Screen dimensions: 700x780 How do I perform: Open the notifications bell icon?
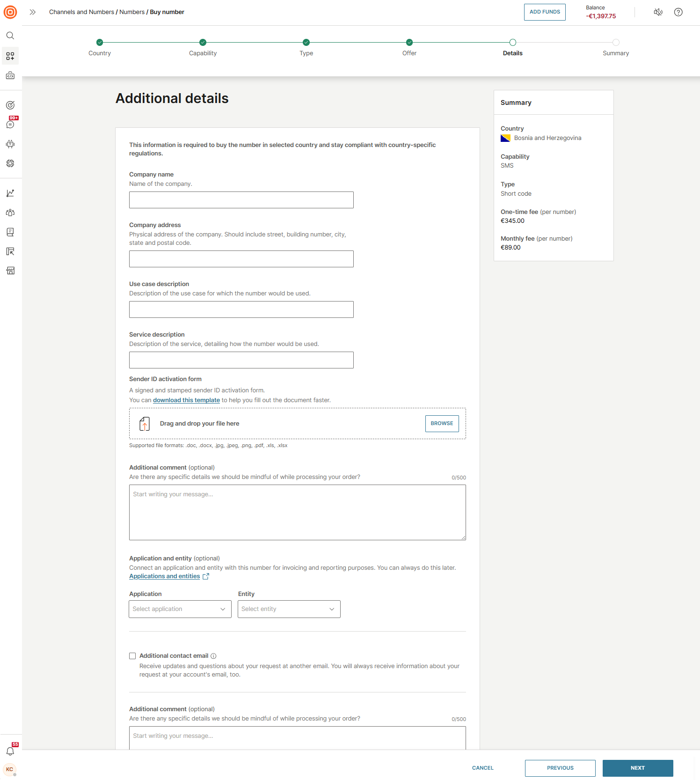pyautogui.click(x=10, y=751)
